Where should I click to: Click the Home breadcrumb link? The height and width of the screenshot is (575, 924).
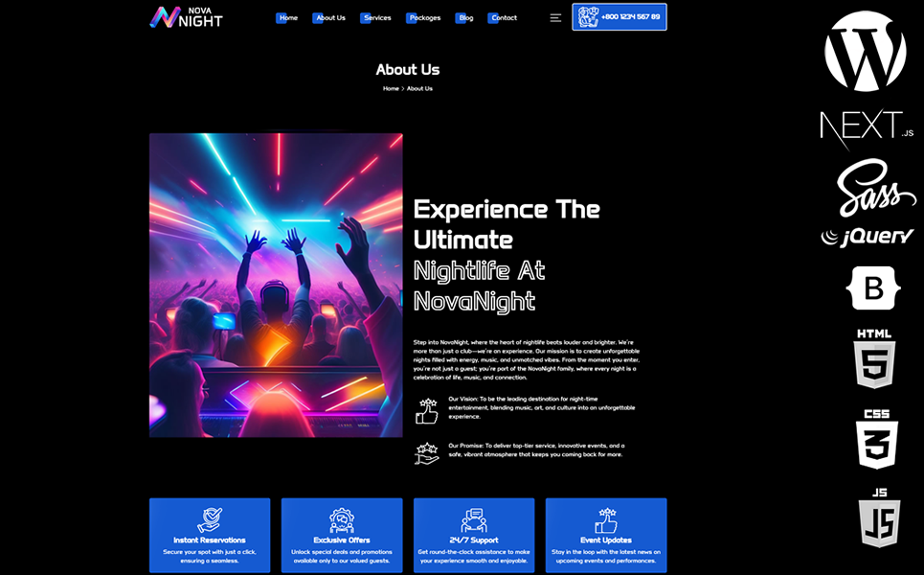pos(391,88)
